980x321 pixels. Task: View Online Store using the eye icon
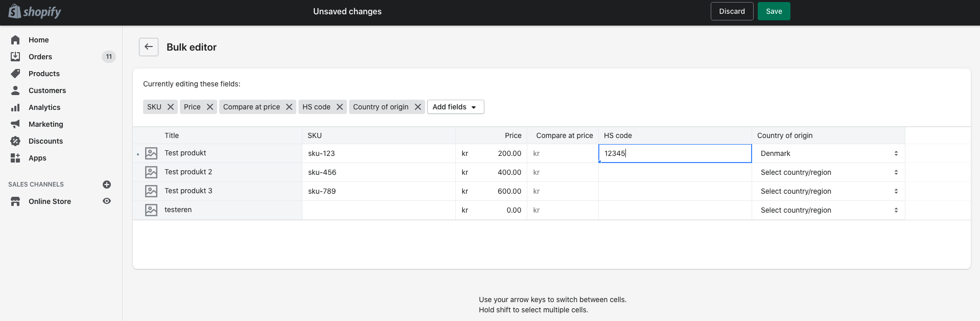click(107, 201)
